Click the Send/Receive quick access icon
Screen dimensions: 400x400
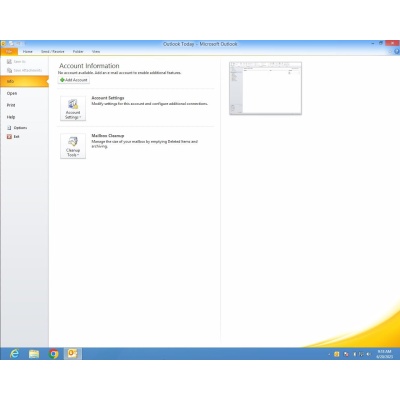point(11,44)
